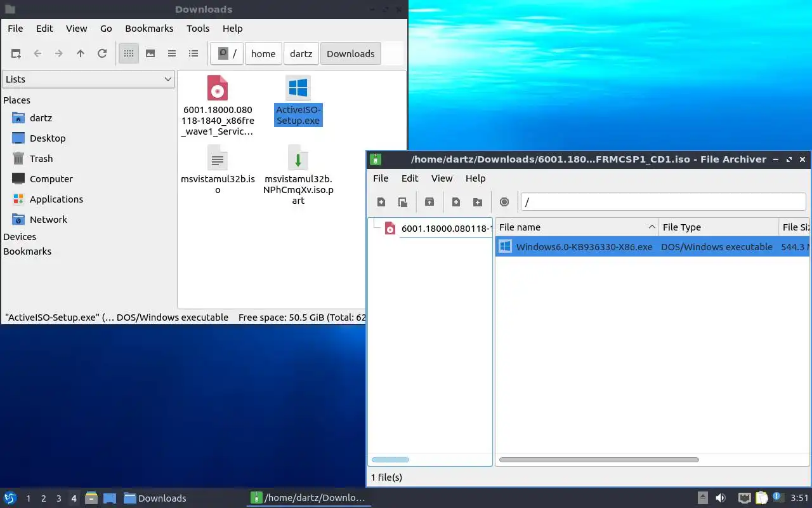
Task: Click the Stop icon in File Archiver
Action: point(504,202)
